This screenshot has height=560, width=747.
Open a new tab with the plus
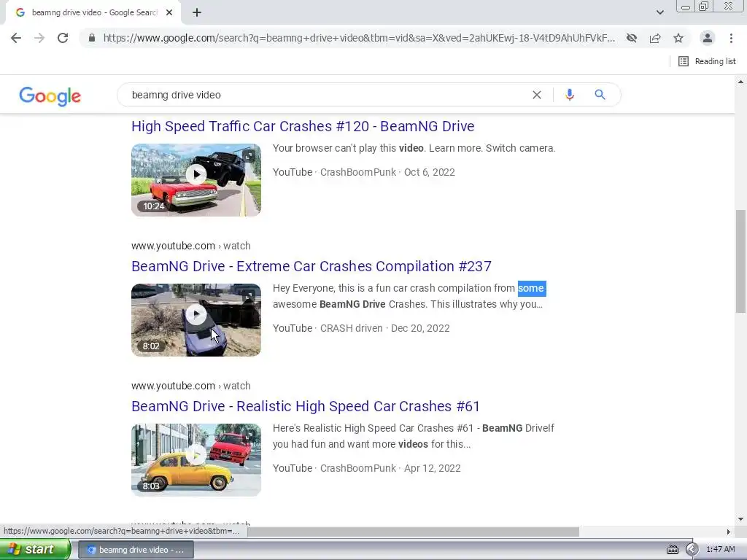click(x=197, y=13)
